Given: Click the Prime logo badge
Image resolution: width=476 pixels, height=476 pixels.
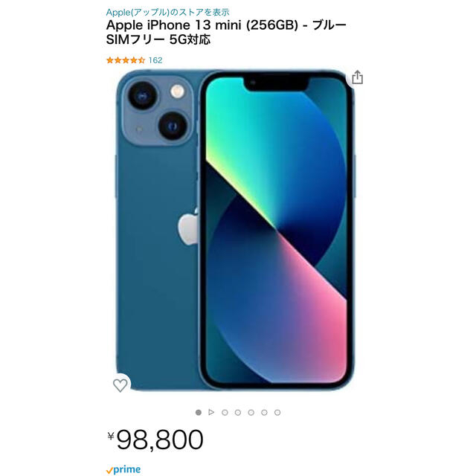Looking at the screenshot, I should click(x=123, y=470).
